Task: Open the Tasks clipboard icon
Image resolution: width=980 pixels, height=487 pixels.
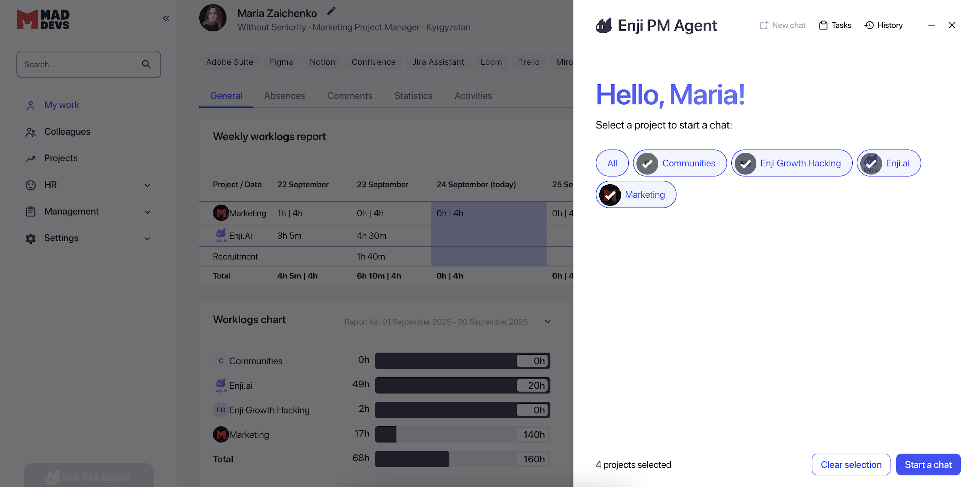Action: [x=823, y=25]
